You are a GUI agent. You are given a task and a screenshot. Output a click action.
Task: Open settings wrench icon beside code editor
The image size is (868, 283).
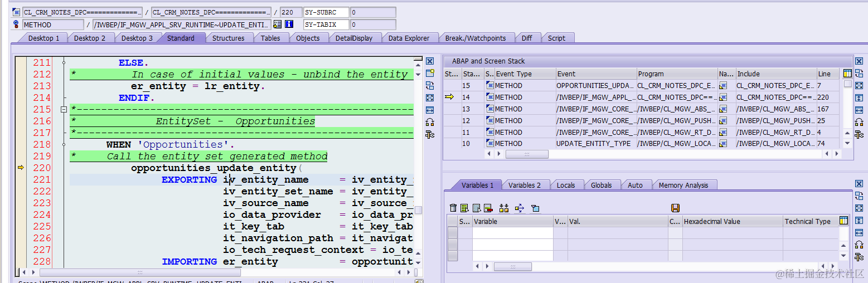(x=430, y=134)
